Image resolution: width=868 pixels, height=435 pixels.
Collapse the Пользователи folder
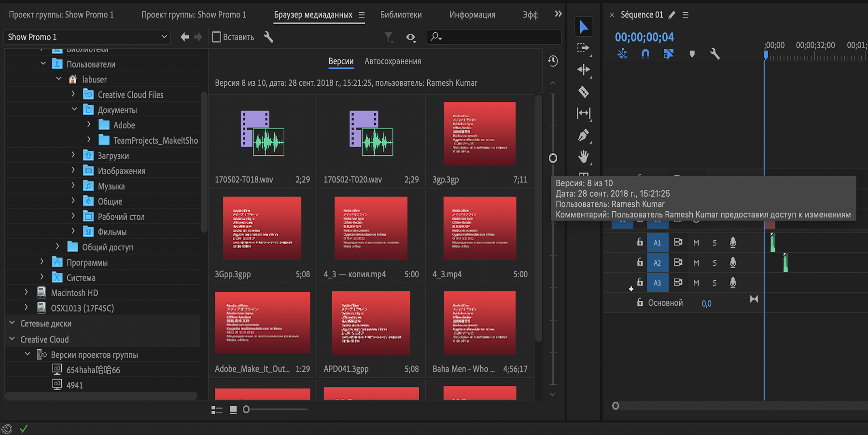(x=43, y=64)
